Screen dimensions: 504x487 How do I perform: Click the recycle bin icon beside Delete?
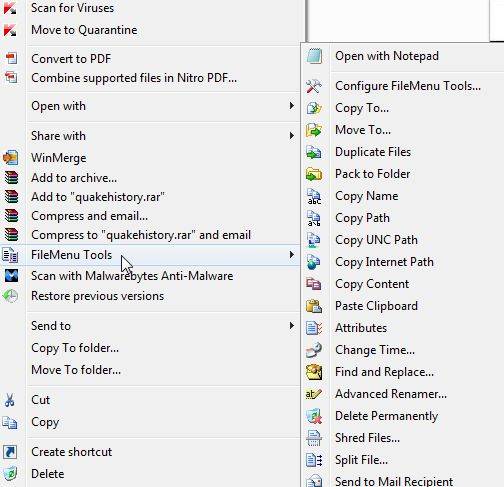[10, 474]
